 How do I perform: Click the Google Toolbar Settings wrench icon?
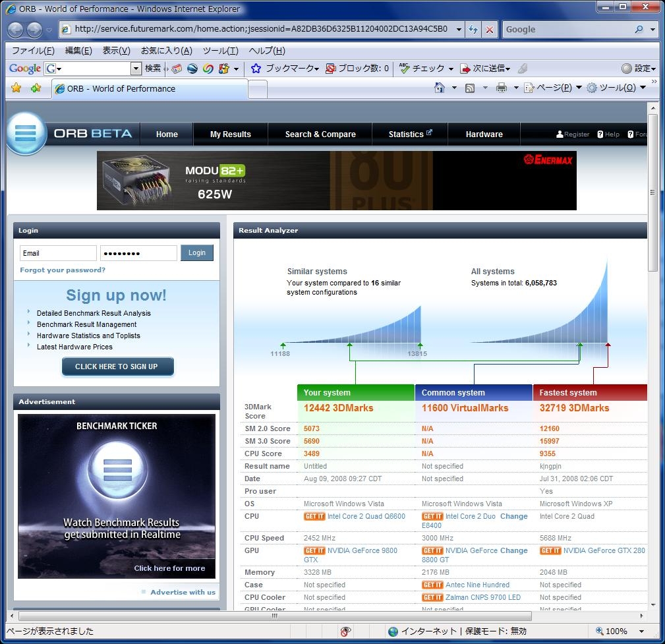(x=626, y=69)
